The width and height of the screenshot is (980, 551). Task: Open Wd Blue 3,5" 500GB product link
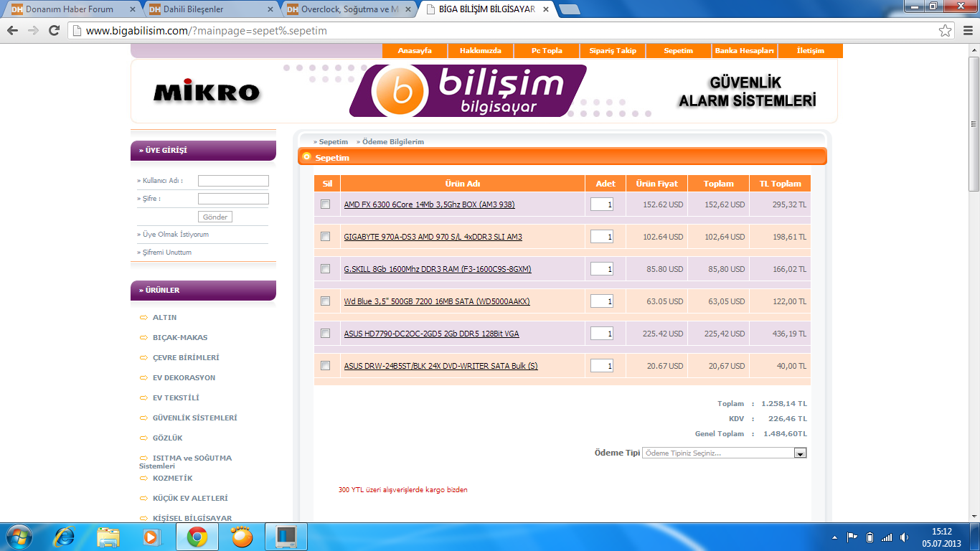point(437,301)
